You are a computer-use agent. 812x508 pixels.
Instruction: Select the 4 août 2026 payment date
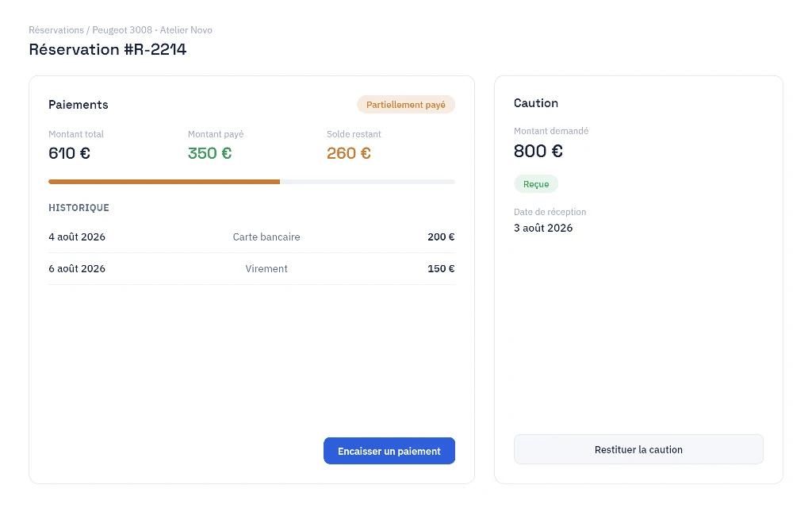(77, 237)
